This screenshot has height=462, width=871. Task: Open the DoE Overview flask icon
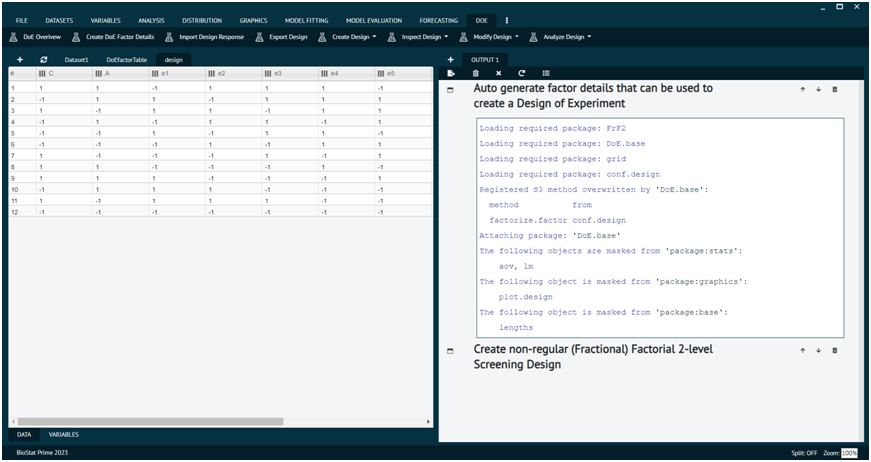pos(13,37)
